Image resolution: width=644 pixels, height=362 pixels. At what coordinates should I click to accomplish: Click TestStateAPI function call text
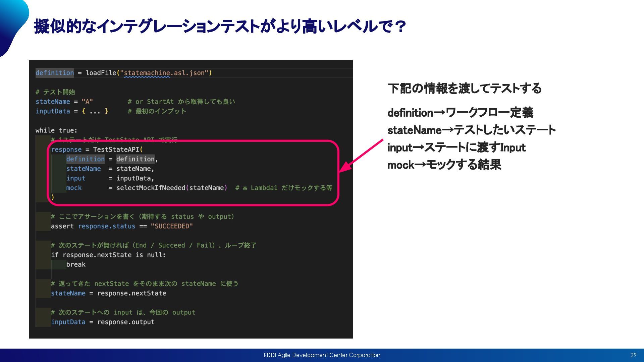116,149
